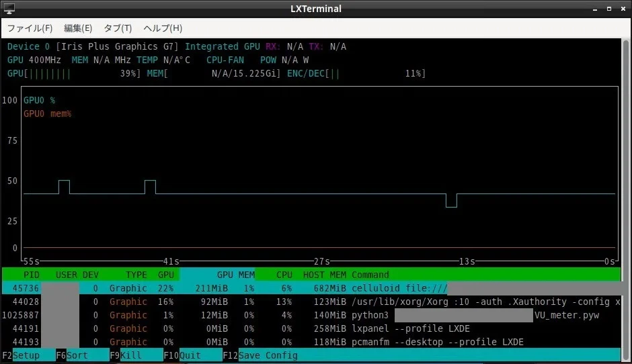Click F9 Kill in the bottom bar
Screen dimensions: 632x364
point(136,355)
